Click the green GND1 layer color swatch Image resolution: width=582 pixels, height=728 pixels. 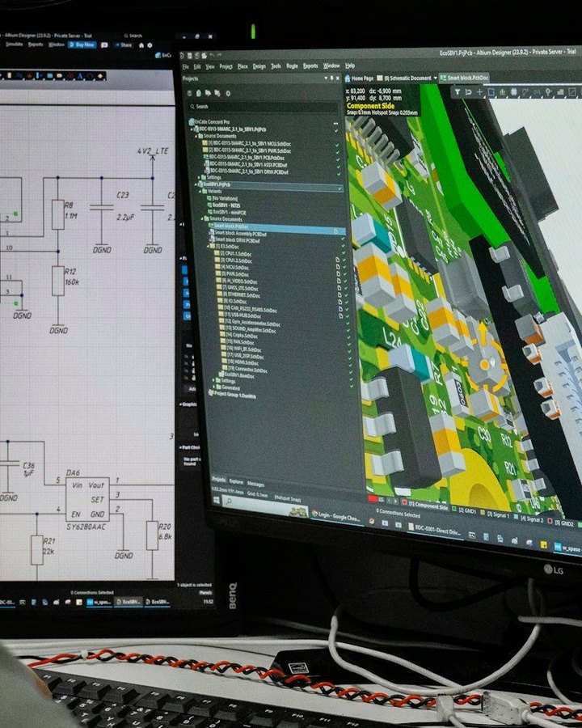454,508
